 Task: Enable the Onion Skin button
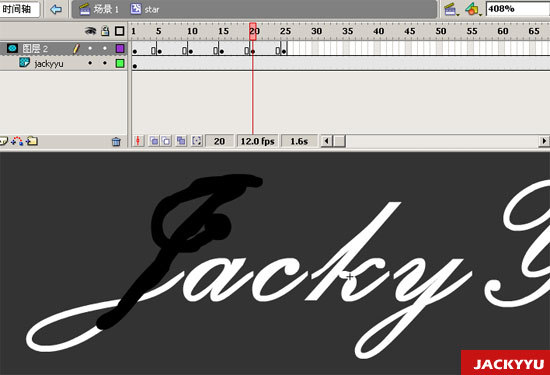(x=154, y=141)
